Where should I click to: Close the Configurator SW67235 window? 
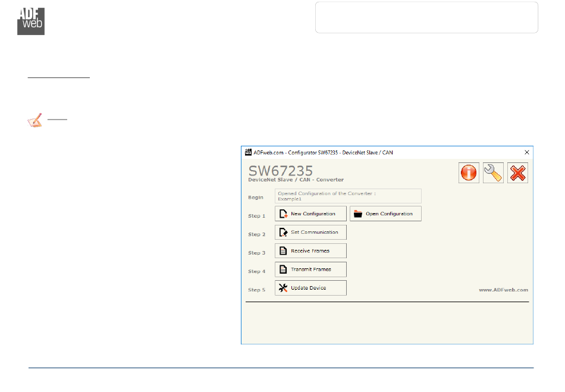[527, 152]
